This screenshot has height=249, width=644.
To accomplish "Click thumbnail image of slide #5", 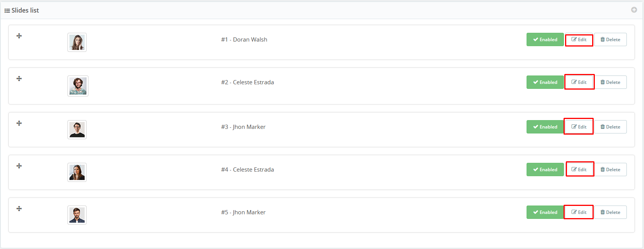I will tap(77, 215).
